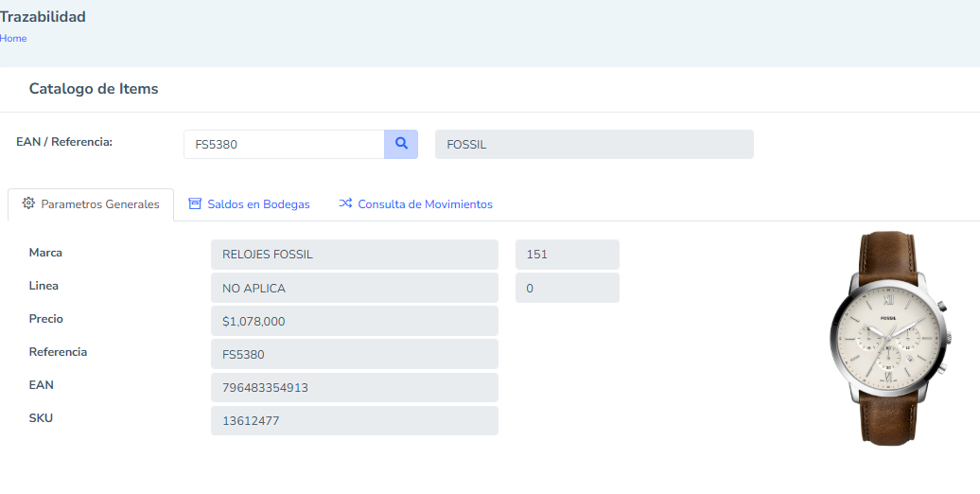Go to the Home breadcrumb link
The width and height of the screenshot is (980, 494).
(13, 38)
